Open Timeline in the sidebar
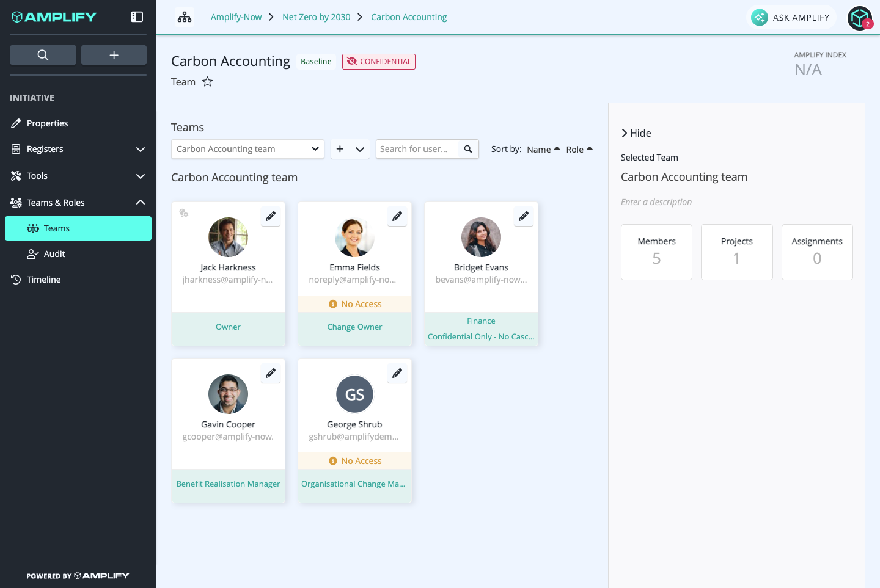The width and height of the screenshot is (880, 588). point(78,280)
